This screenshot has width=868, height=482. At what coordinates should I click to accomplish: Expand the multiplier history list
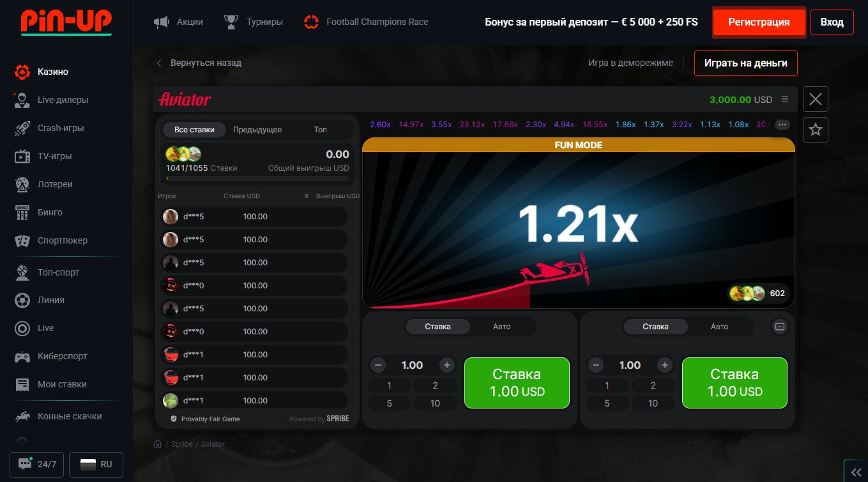coord(782,125)
